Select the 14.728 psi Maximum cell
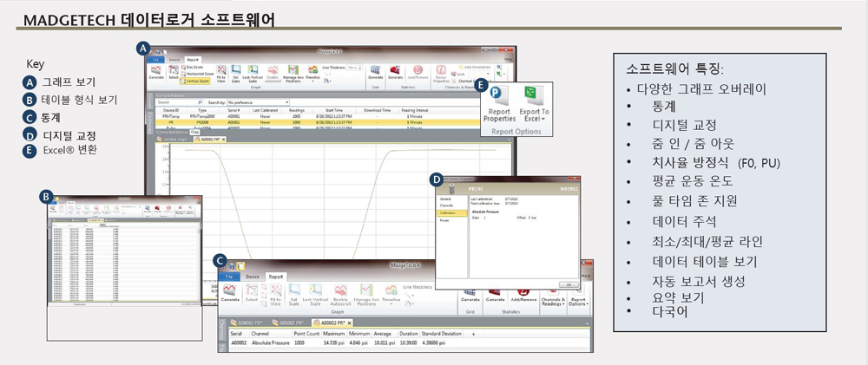This screenshot has height=365, width=868. pyautogui.click(x=334, y=342)
